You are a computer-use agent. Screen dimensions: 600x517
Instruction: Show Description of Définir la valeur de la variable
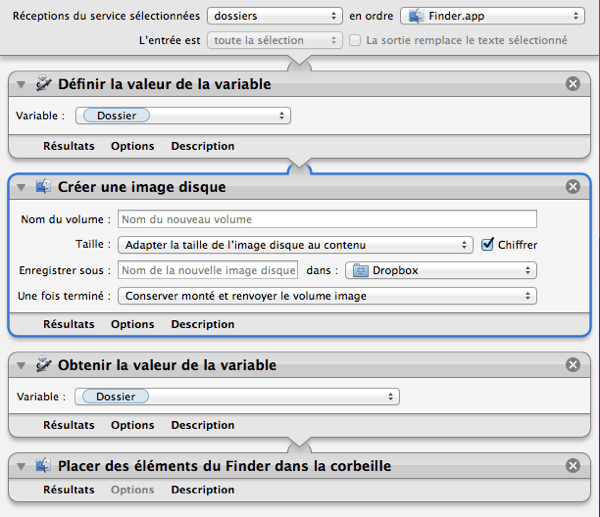(202, 146)
